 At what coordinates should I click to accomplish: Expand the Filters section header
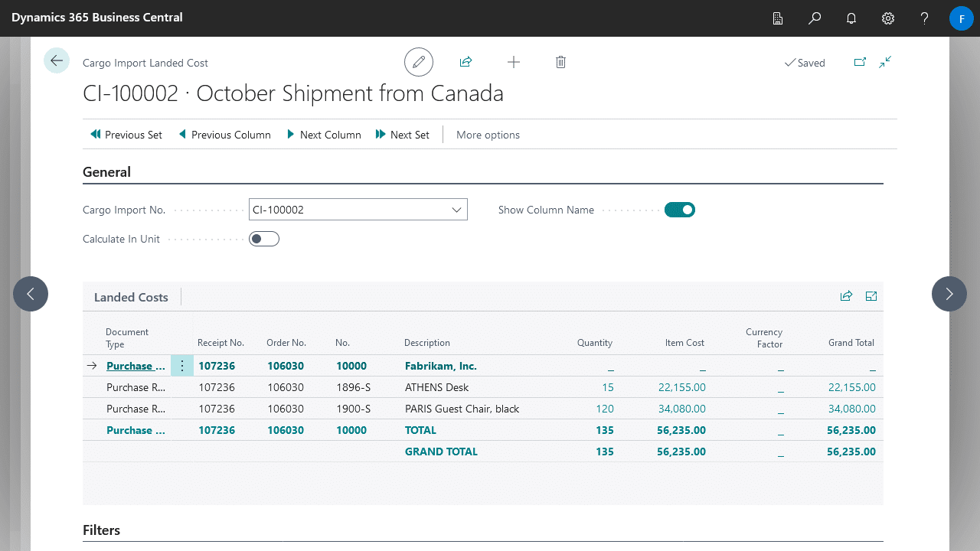click(101, 530)
